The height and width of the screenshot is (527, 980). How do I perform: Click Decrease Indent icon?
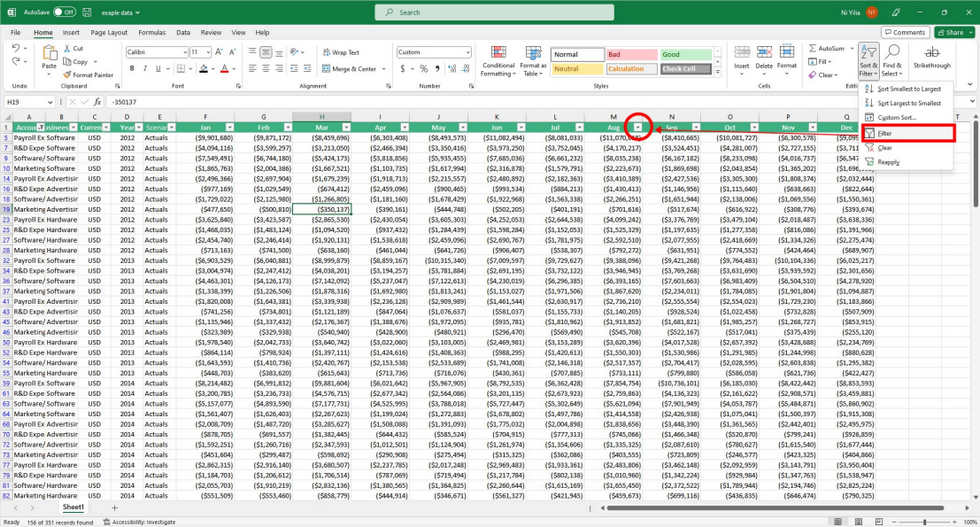(294, 69)
